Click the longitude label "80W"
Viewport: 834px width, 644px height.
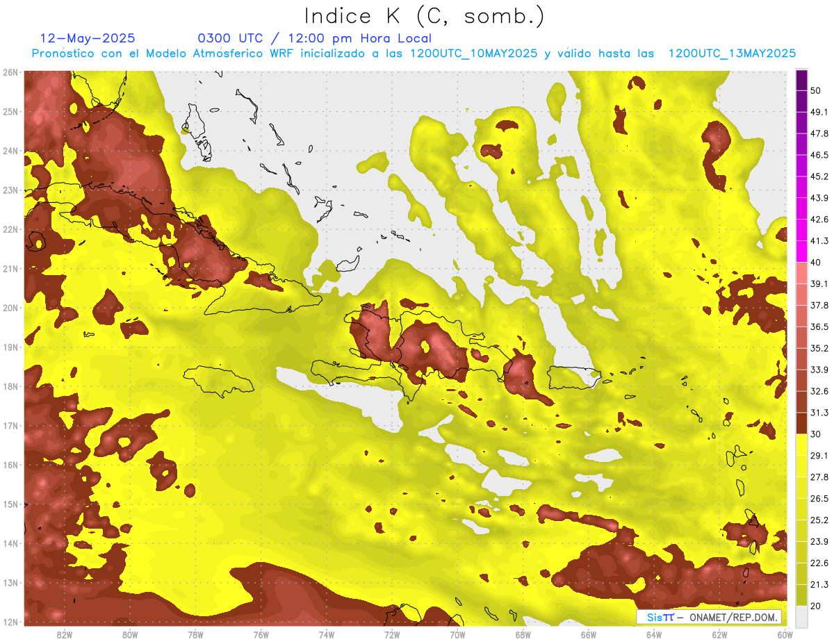click(x=130, y=635)
